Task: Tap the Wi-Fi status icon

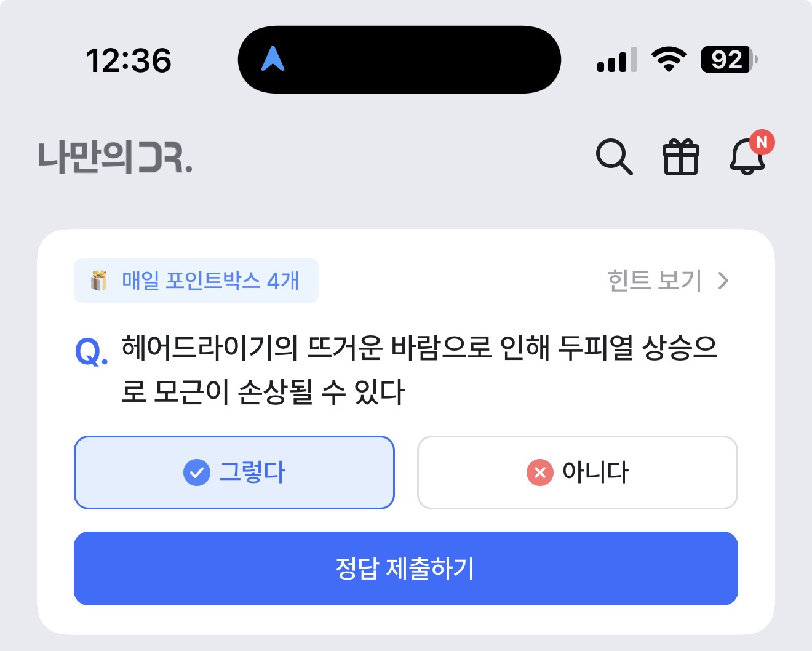Action: click(x=669, y=60)
